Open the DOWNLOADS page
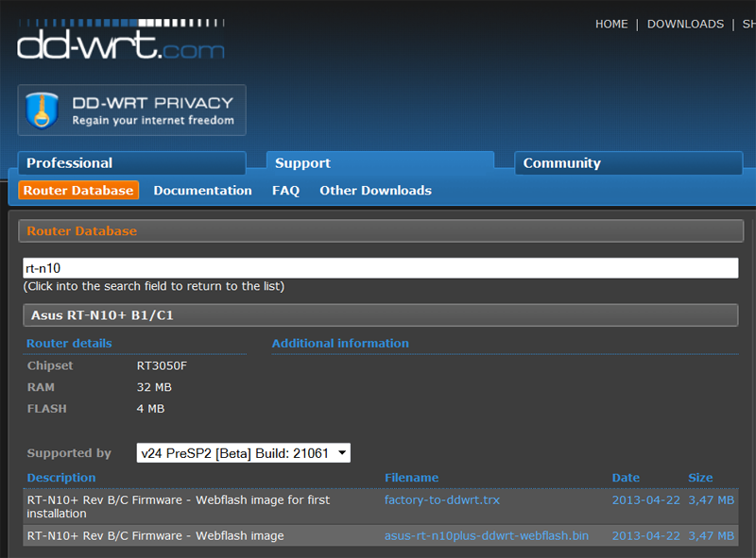756x558 pixels. click(x=685, y=25)
